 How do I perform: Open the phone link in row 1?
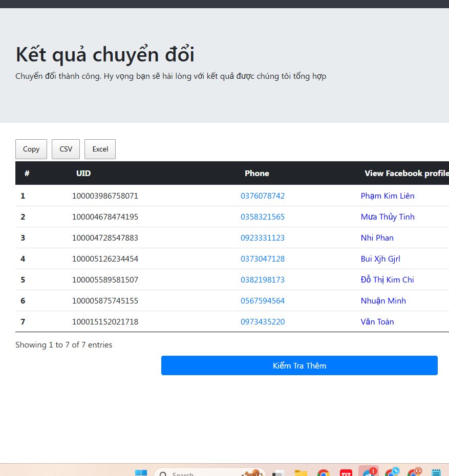click(263, 196)
